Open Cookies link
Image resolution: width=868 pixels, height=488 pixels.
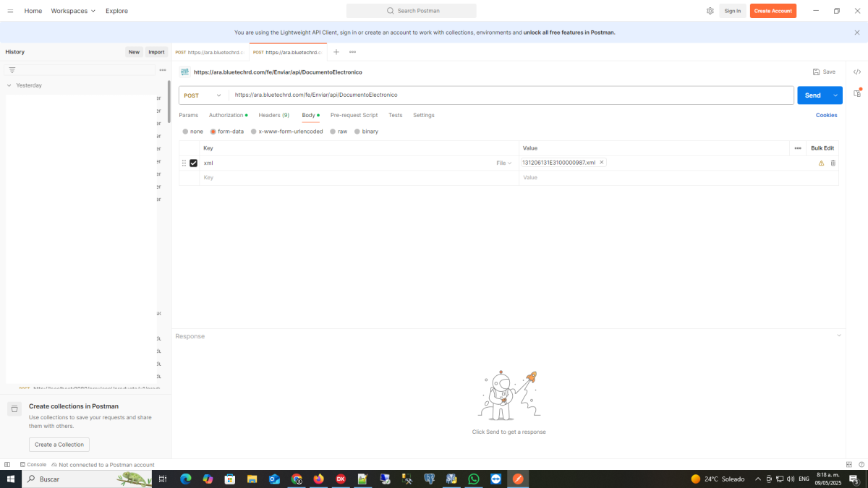pos(827,115)
